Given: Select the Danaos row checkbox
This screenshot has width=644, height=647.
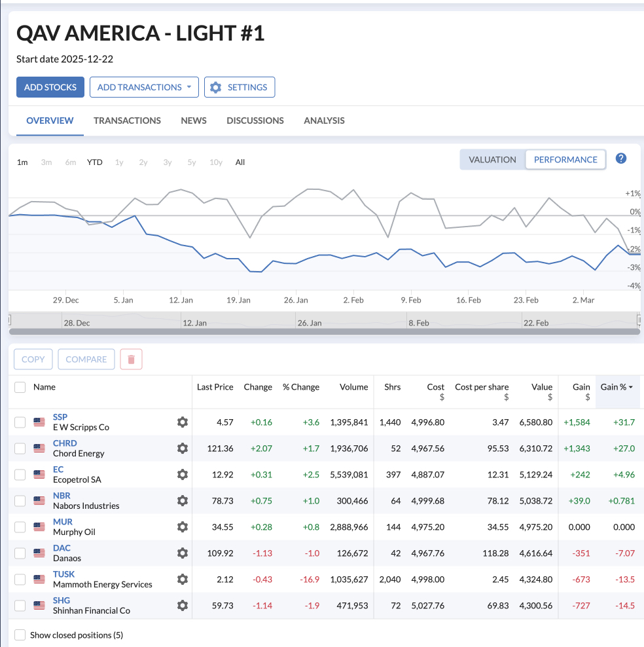Looking at the screenshot, I should point(20,553).
